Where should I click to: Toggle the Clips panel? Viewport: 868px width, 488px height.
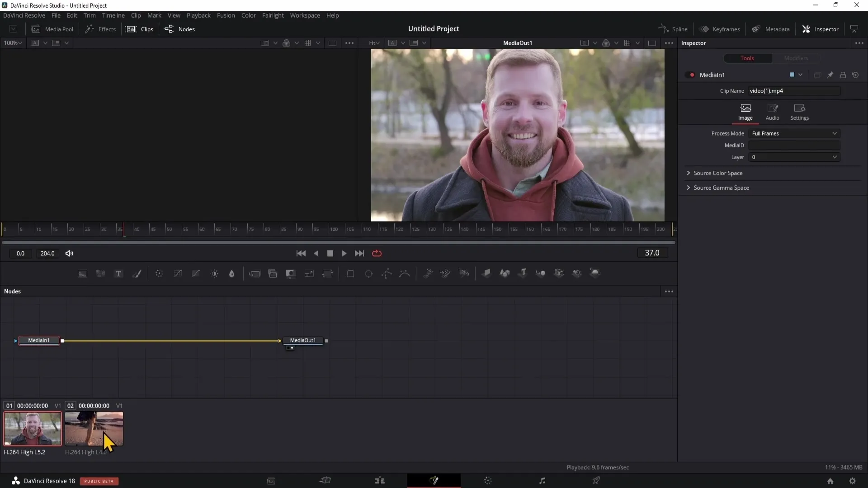pyautogui.click(x=139, y=29)
